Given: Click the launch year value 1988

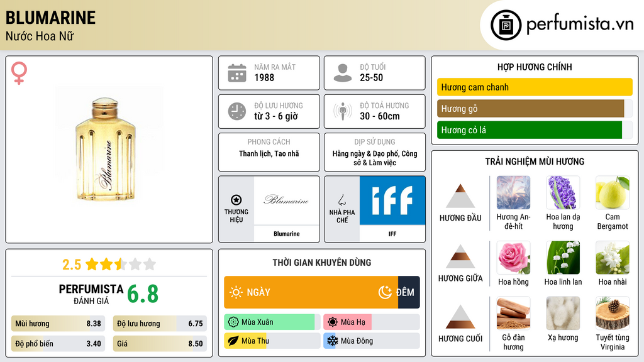Looking at the screenshot, I should coord(264,77).
